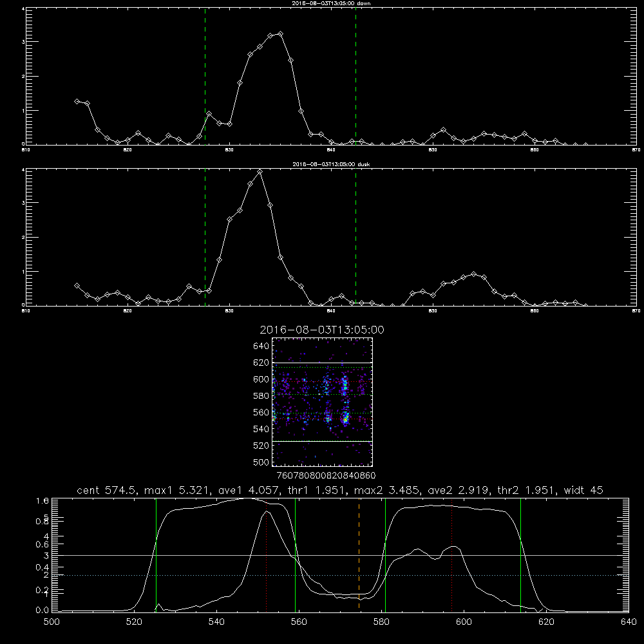The height and width of the screenshot is (644, 644).
Task: Click the heatmap y-axis label 540
Action: tap(261, 429)
